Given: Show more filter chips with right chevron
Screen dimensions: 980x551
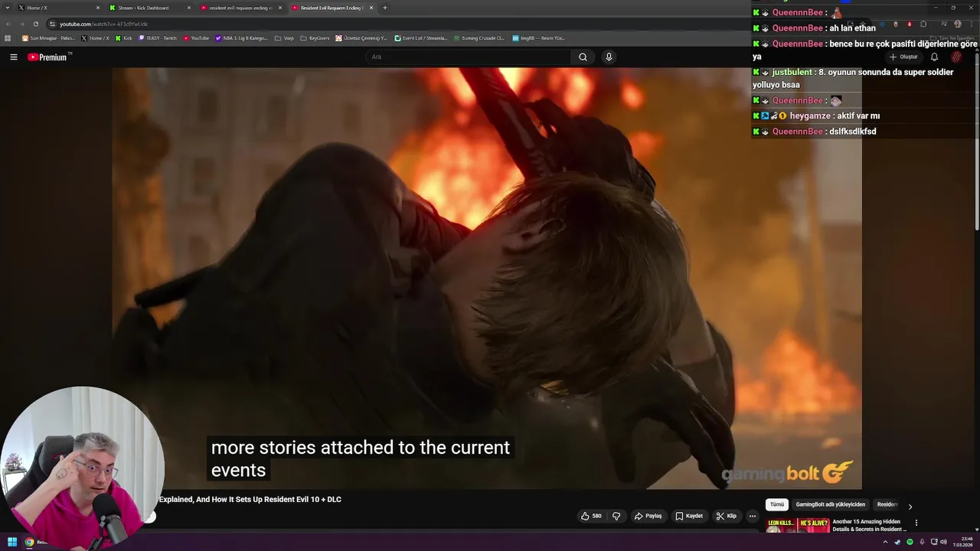Looking at the screenshot, I should [x=910, y=506].
